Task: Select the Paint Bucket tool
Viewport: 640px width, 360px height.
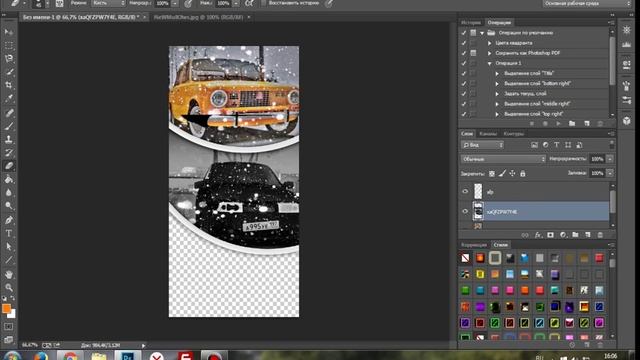Action: pyautogui.click(x=9, y=179)
